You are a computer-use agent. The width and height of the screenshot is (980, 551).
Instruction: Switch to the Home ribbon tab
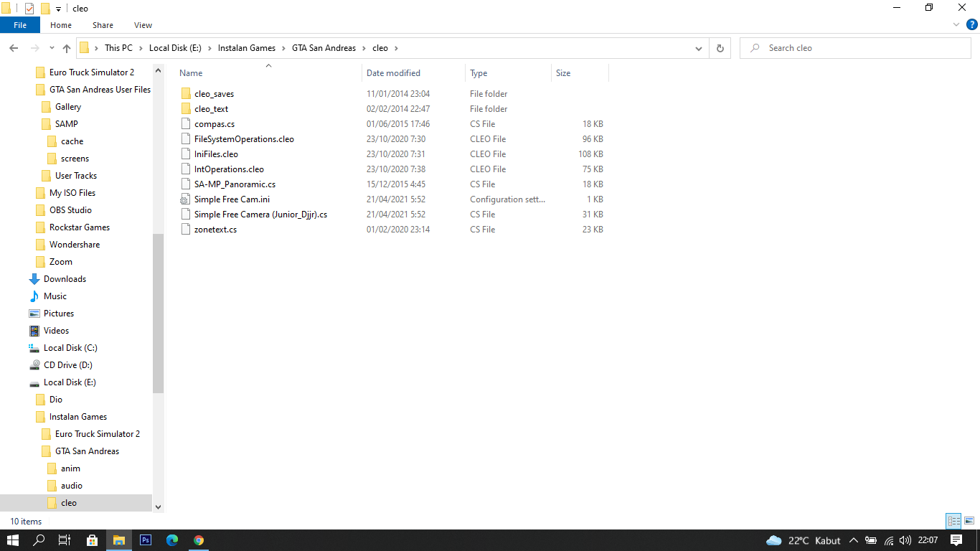click(61, 25)
